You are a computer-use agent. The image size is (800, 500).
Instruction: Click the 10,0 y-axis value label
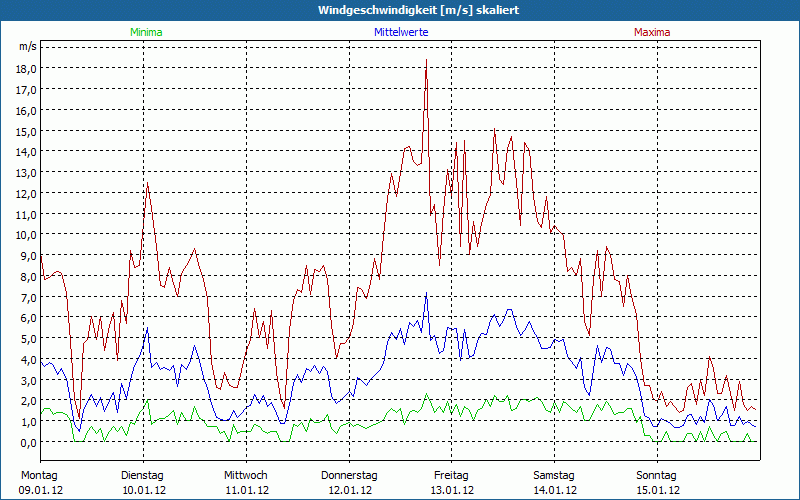coord(27,234)
